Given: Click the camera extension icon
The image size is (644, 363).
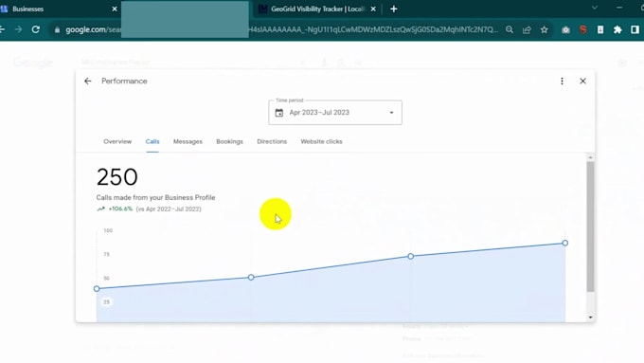Looking at the screenshot, I should click(x=565, y=29).
